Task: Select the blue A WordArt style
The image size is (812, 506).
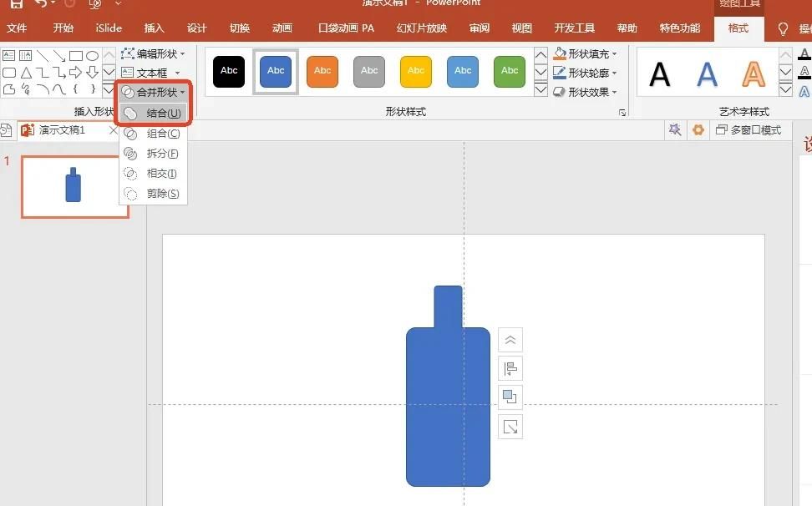Action: 707,74
